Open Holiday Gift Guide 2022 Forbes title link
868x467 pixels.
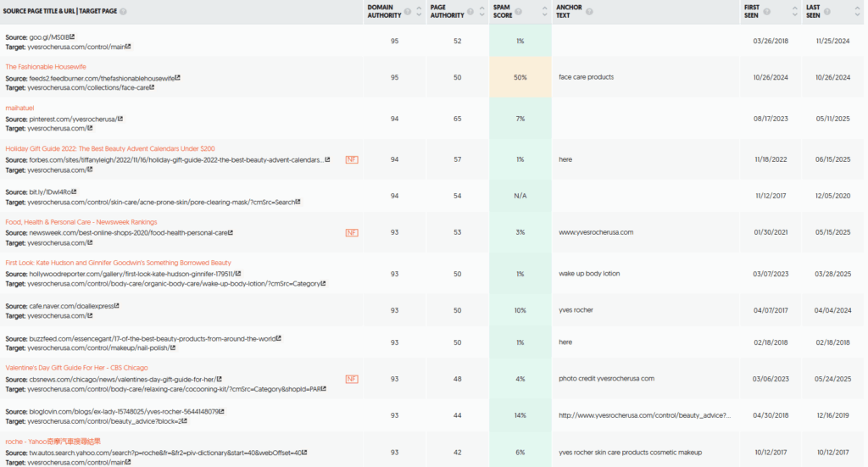[x=110, y=149]
